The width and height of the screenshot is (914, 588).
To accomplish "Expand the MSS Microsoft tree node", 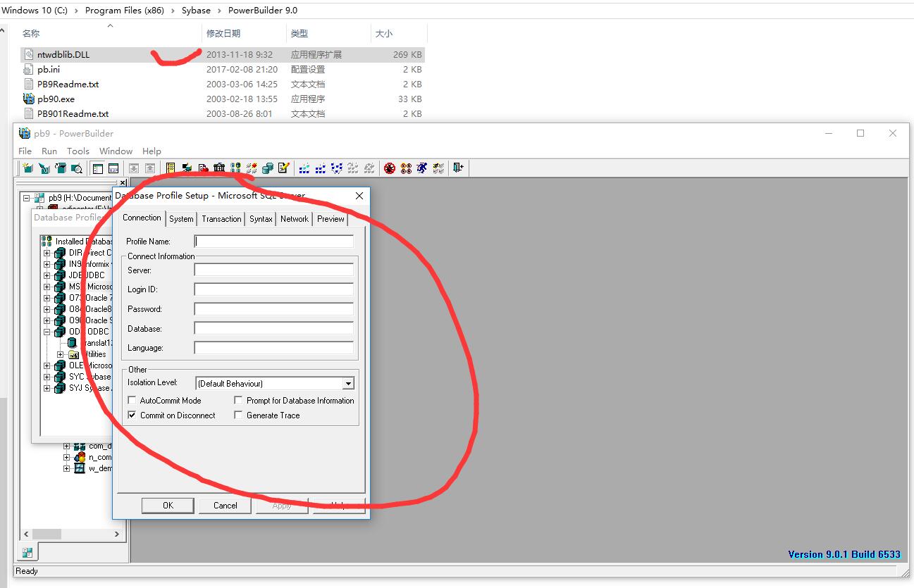I will [x=47, y=287].
